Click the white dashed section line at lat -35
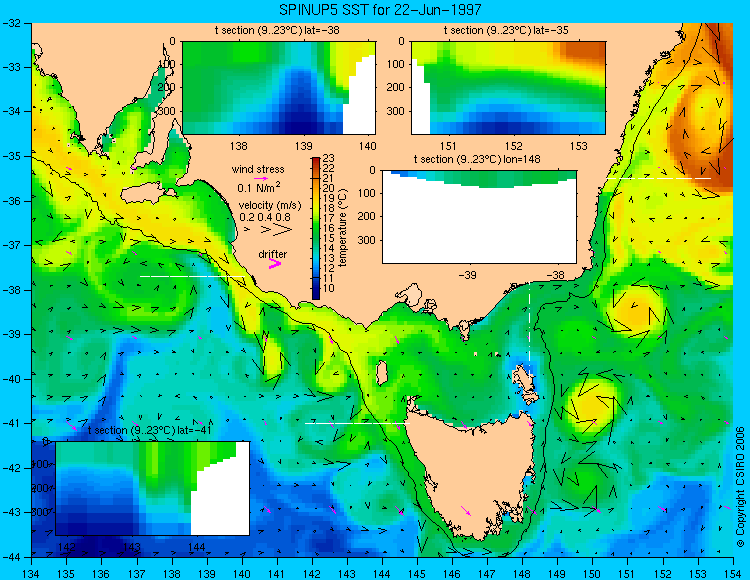Image resolution: width=750 pixels, height=580 pixels. (659, 178)
